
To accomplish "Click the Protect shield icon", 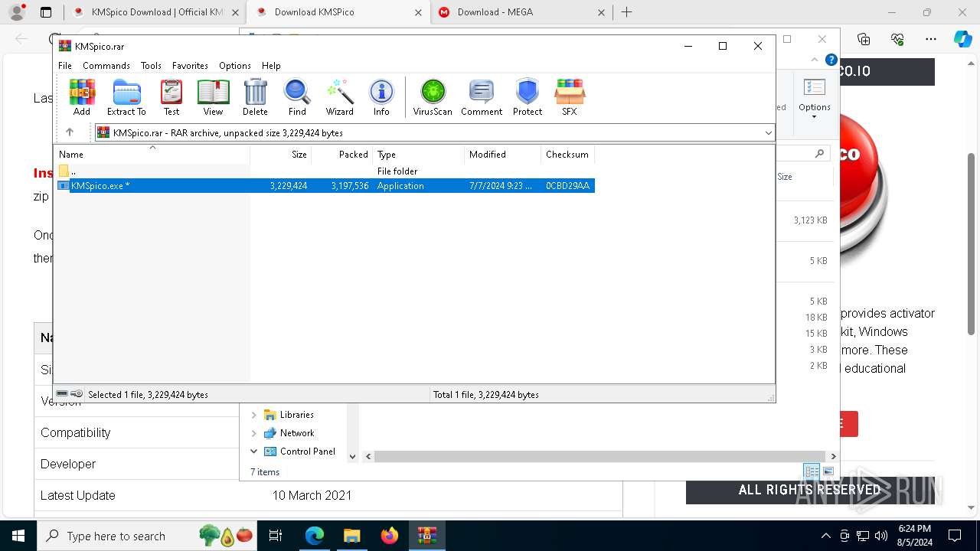I will point(528,97).
